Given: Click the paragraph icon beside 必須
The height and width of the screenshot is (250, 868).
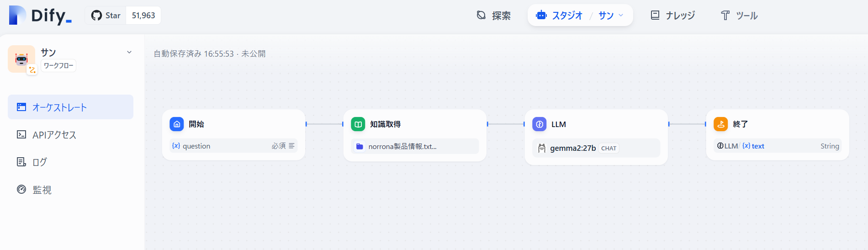Looking at the screenshot, I should pos(291,146).
